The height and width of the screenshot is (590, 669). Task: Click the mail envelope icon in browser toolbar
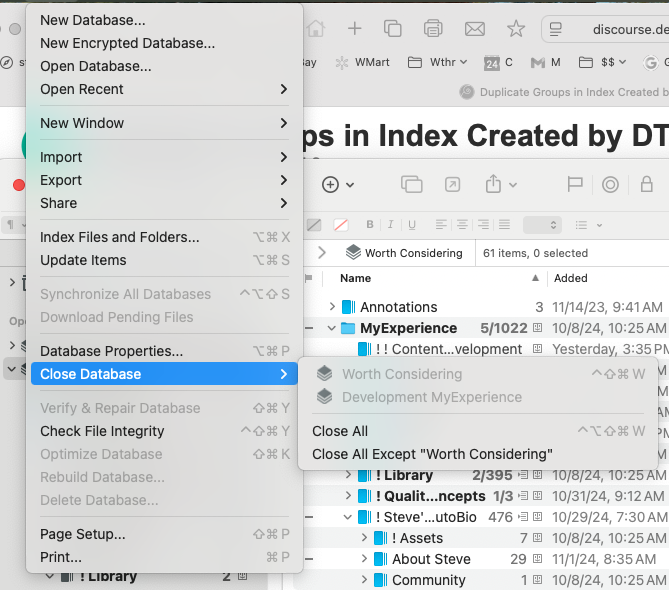click(475, 28)
